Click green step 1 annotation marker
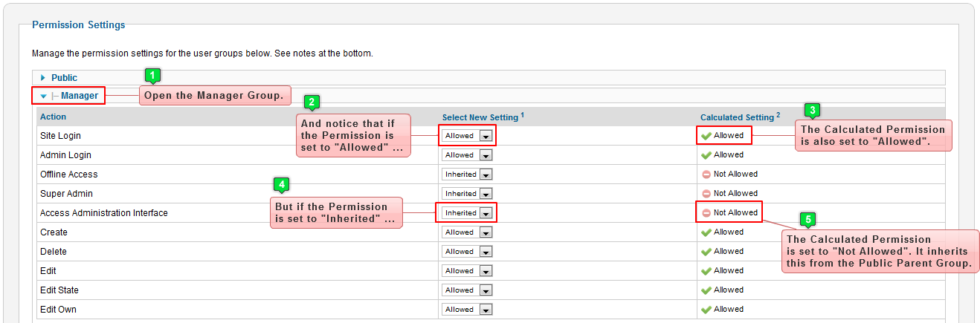 152,75
